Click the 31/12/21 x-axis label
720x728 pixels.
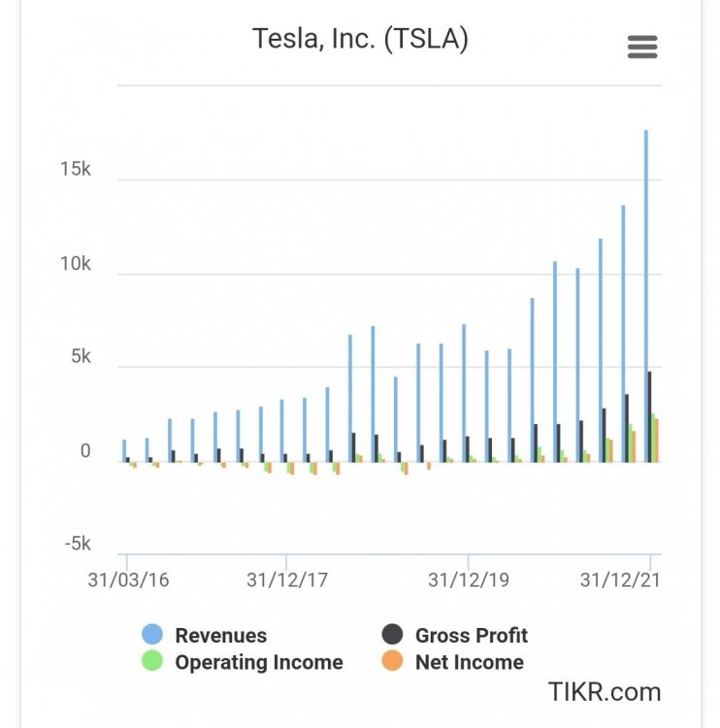[x=621, y=580]
